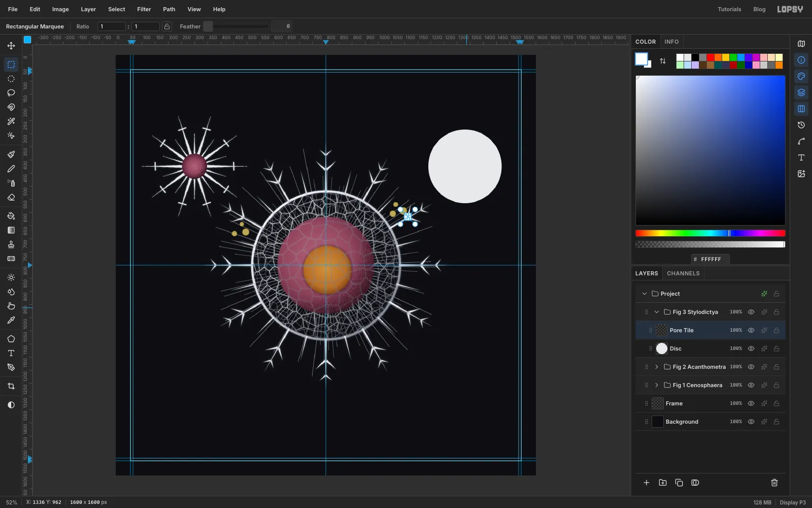Select the Clone Stamp tool

pyautogui.click(x=11, y=244)
